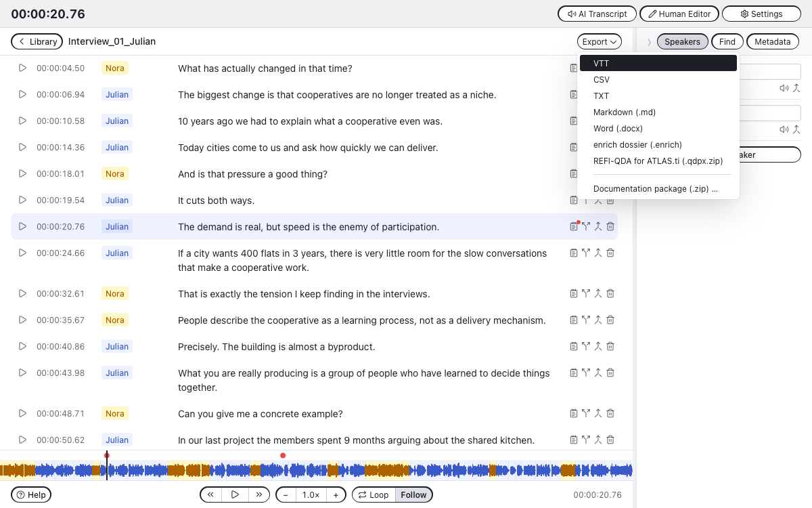Delete 'Can you give me a concrete example' segment
The width and height of the screenshot is (812, 508).
[x=610, y=413]
